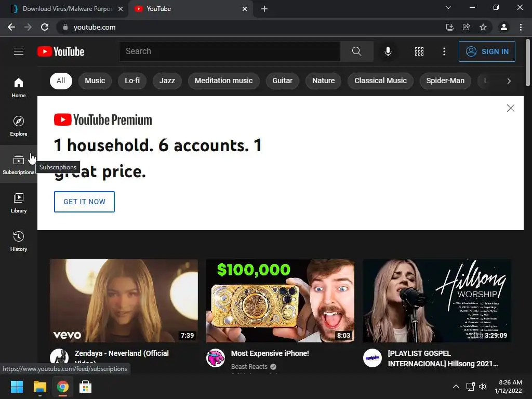This screenshot has width=532, height=399.
Task: Go to Home in sidebar
Action: 19,88
